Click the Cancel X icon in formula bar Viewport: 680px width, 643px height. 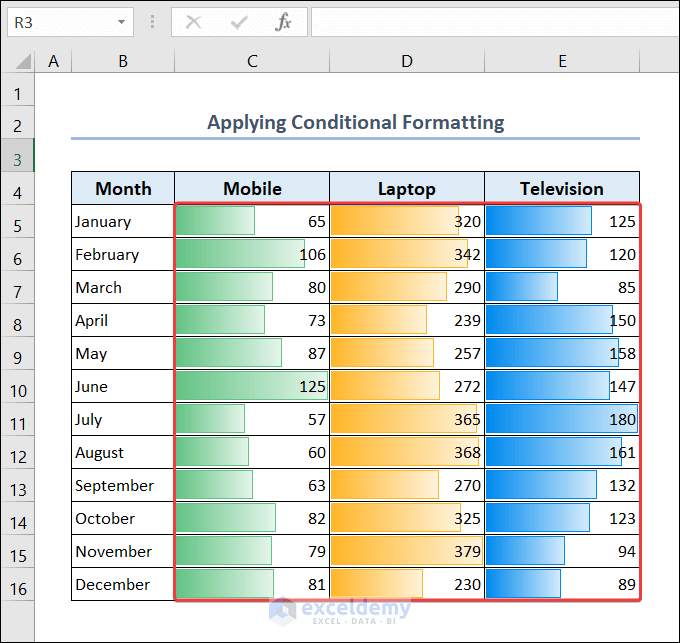pyautogui.click(x=193, y=22)
